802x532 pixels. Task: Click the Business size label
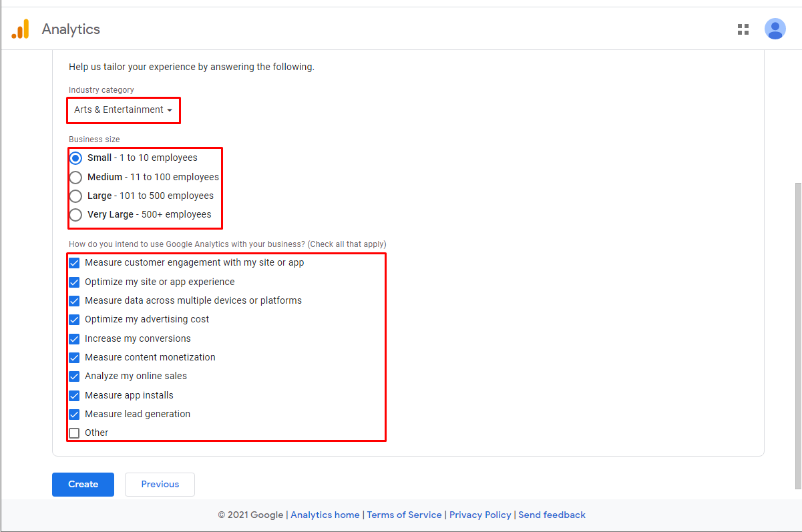click(94, 140)
